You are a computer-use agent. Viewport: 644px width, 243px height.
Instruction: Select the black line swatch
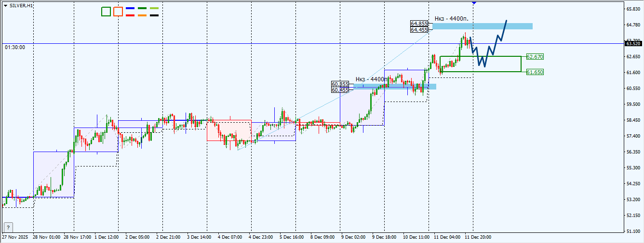pyautogui.click(x=154, y=15)
